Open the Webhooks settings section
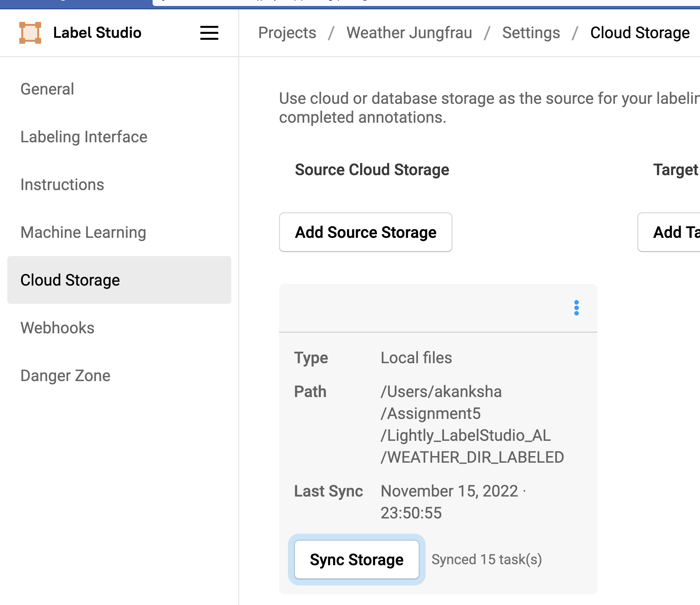The width and height of the screenshot is (700, 605). (x=57, y=328)
